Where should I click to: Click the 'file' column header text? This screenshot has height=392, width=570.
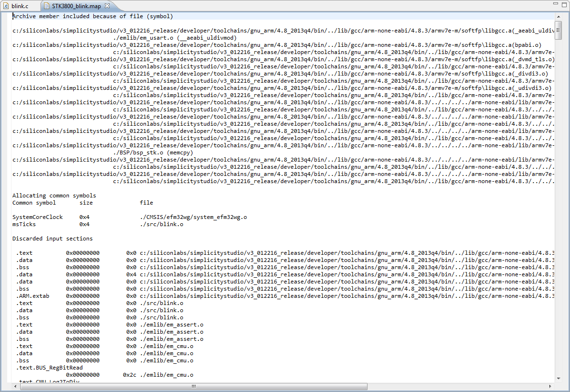click(x=146, y=203)
